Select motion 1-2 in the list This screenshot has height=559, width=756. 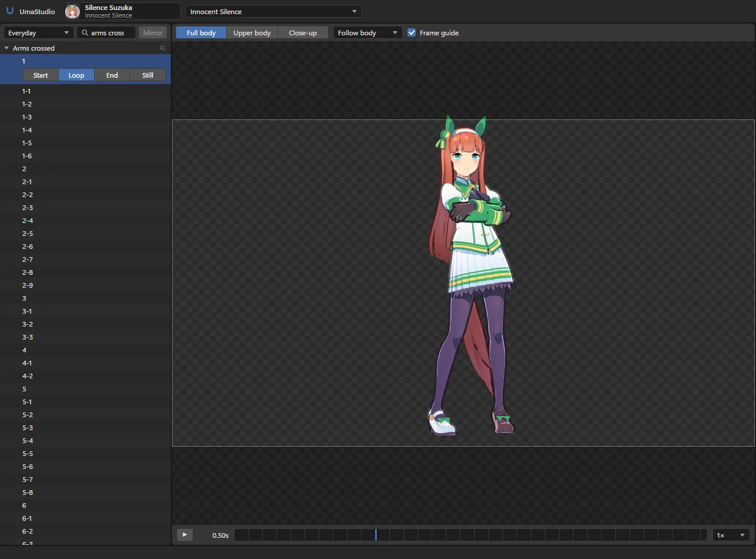tap(85, 104)
